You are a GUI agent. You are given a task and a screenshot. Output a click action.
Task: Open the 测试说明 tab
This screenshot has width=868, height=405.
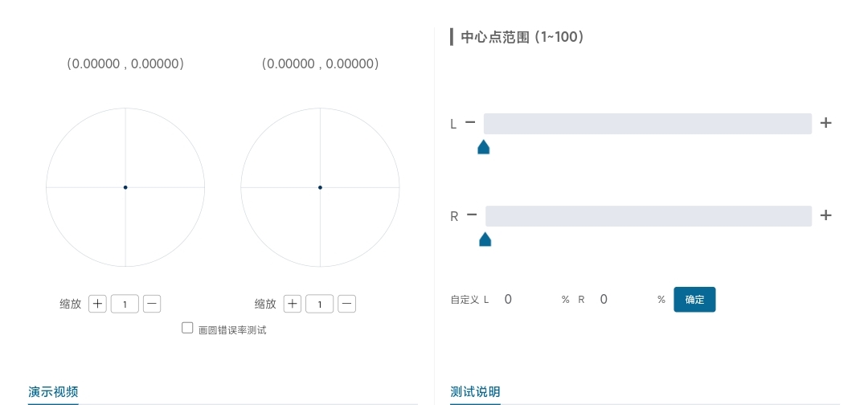point(475,392)
